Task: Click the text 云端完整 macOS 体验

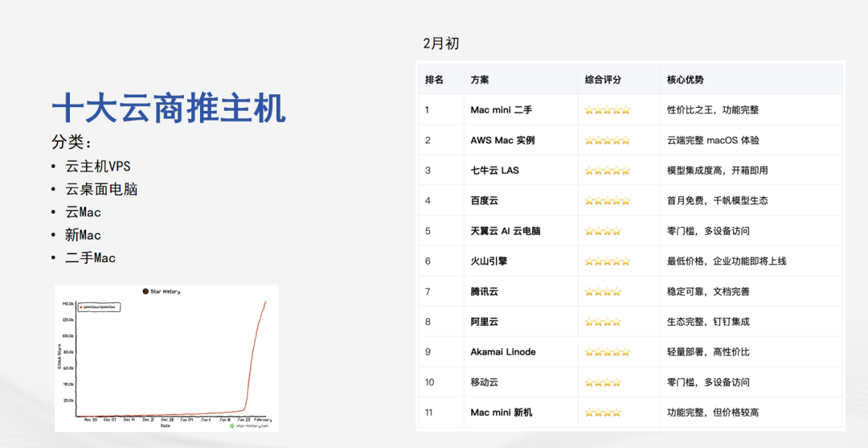Action: [x=713, y=140]
